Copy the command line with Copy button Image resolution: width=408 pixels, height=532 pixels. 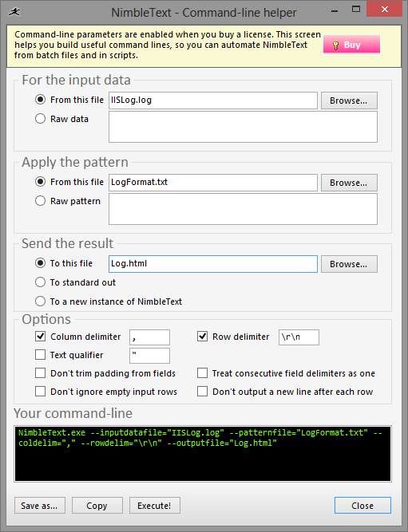click(x=97, y=506)
